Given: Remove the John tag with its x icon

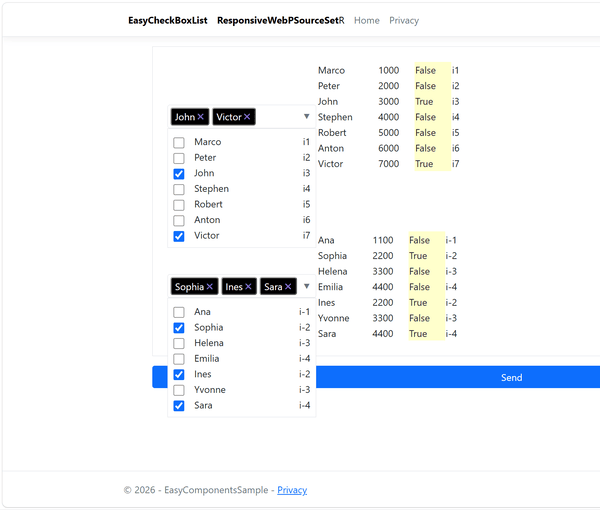Looking at the screenshot, I should (201, 117).
